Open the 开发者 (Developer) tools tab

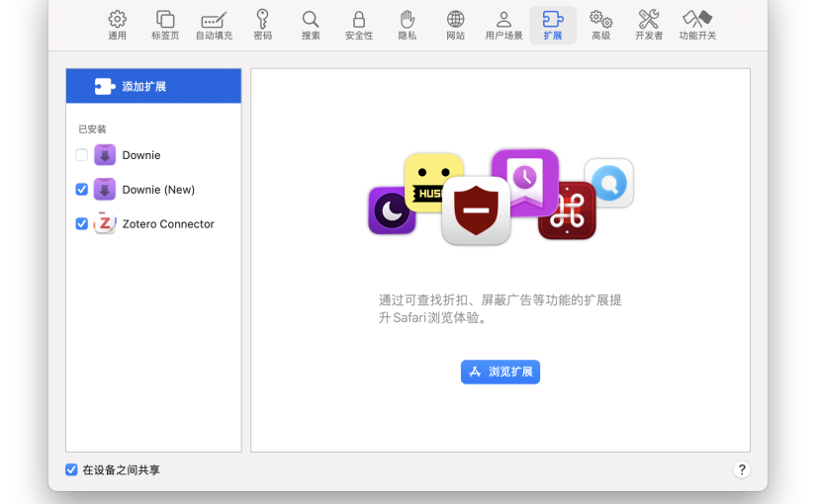(x=649, y=25)
